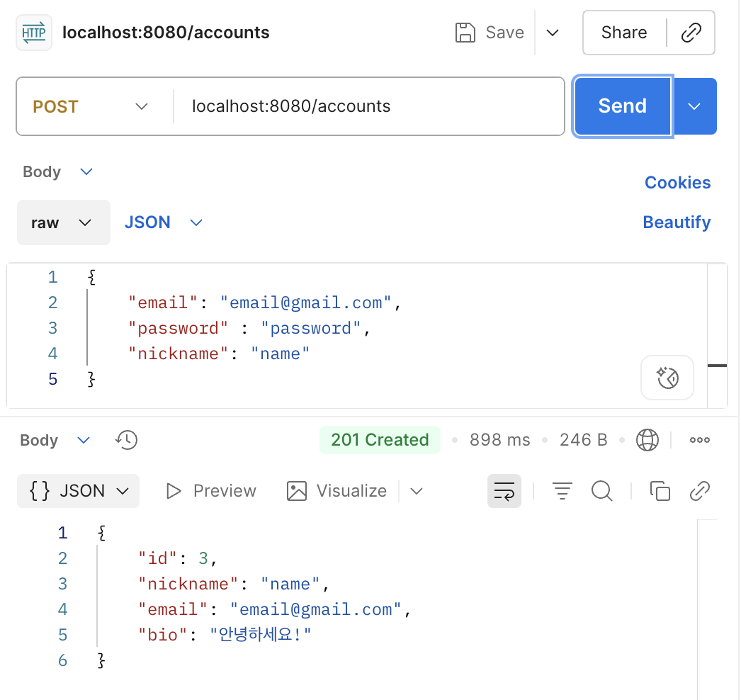Click the "email" line in response body
The image size is (741, 700).
[x=274, y=610]
